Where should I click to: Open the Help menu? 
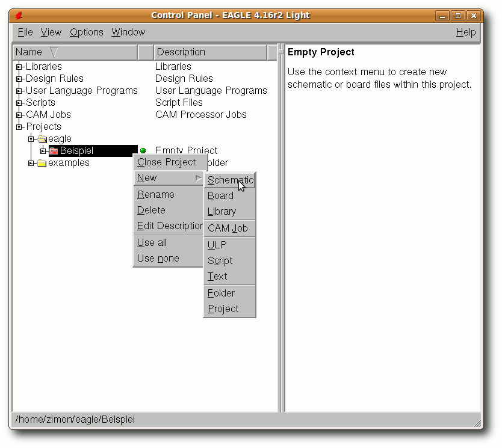(466, 32)
